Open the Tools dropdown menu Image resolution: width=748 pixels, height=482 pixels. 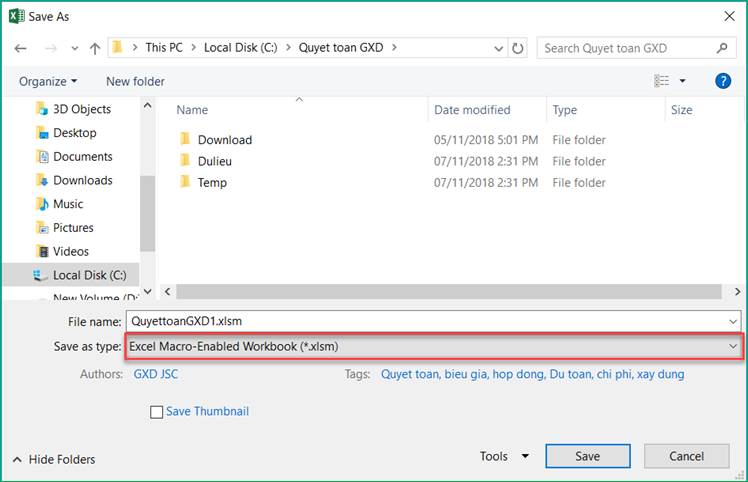[x=503, y=456]
